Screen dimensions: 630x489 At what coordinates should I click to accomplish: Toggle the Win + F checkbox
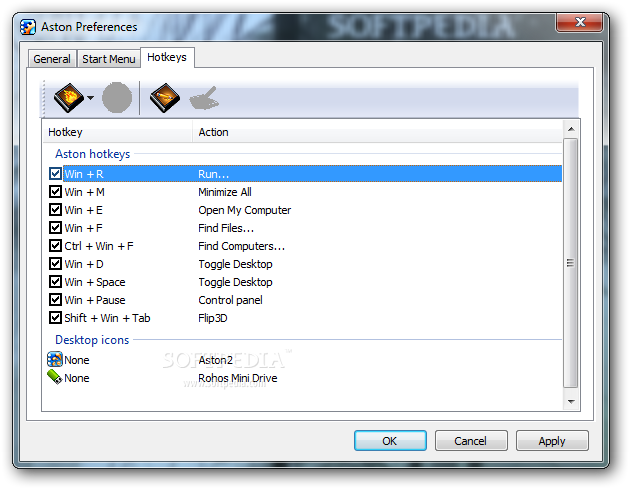tap(55, 228)
